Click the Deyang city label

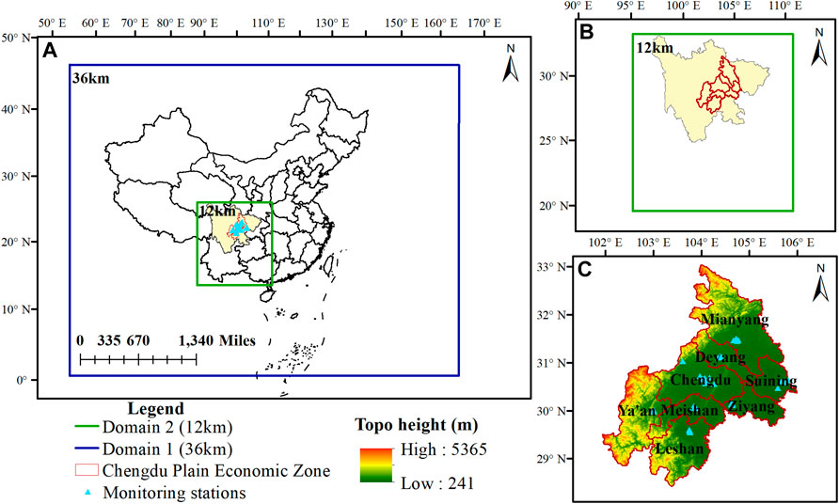720,357
